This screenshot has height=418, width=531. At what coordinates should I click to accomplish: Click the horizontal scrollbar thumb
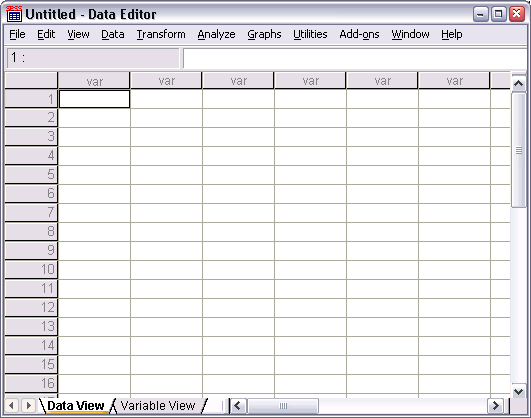[283, 405]
